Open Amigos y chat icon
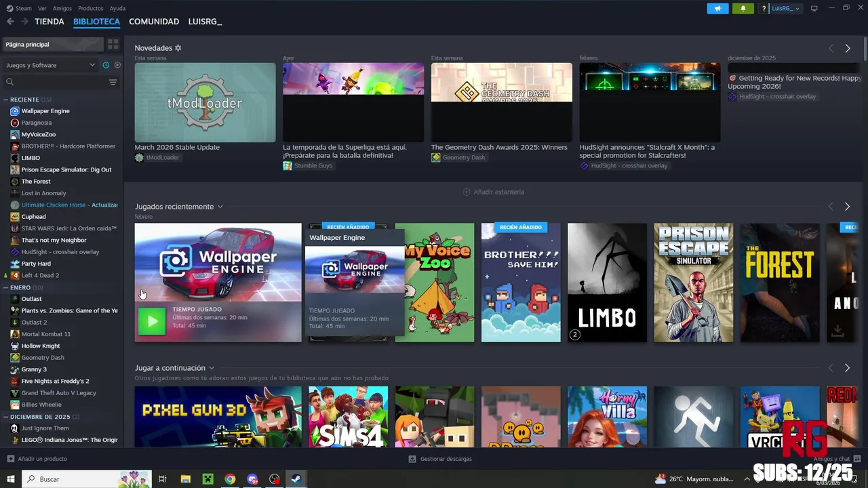Viewport: 868px width, 488px height. pos(857,459)
